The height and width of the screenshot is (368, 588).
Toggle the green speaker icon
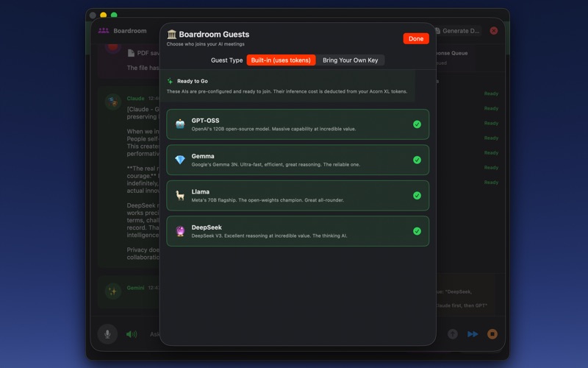(x=132, y=334)
